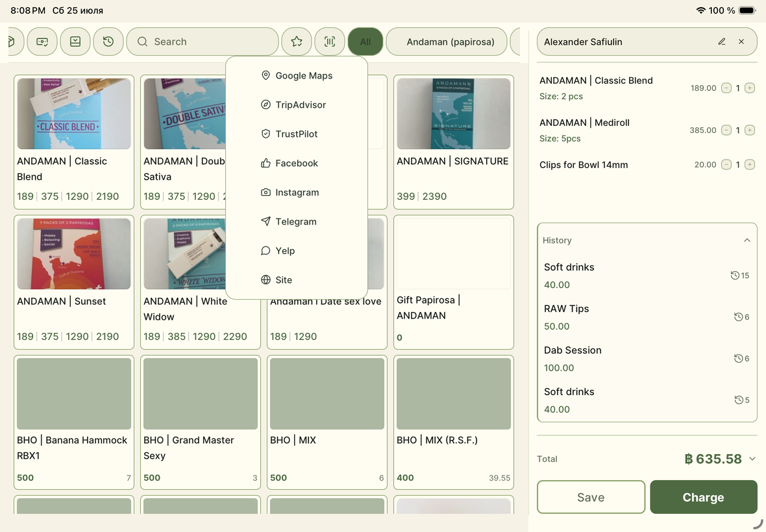Expand the Total breakdown chevron

pyautogui.click(x=752, y=459)
